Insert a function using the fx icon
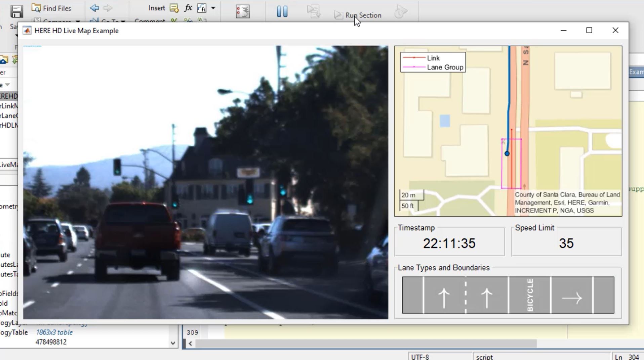The image size is (644, 360). click(188, 8)
